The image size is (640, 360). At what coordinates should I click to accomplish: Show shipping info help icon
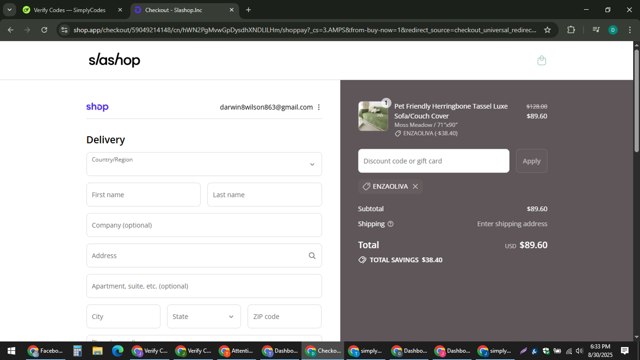point(391,224)
